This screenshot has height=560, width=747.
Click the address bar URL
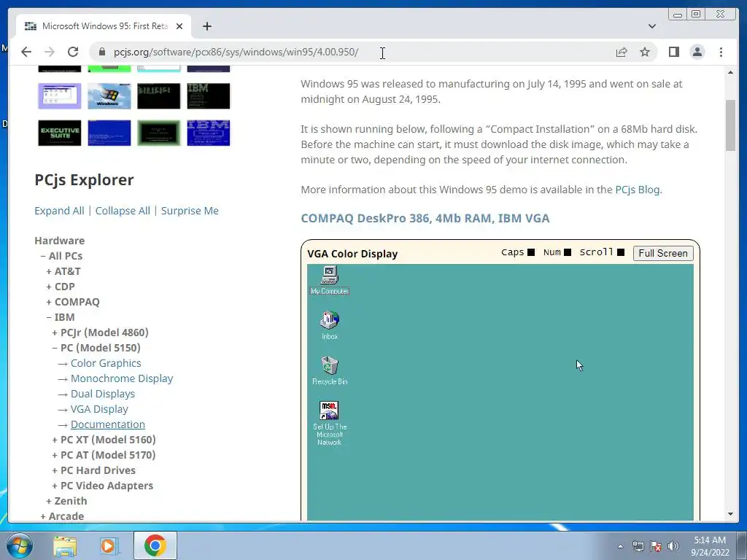pyautogui.click(x=236, y=52)
